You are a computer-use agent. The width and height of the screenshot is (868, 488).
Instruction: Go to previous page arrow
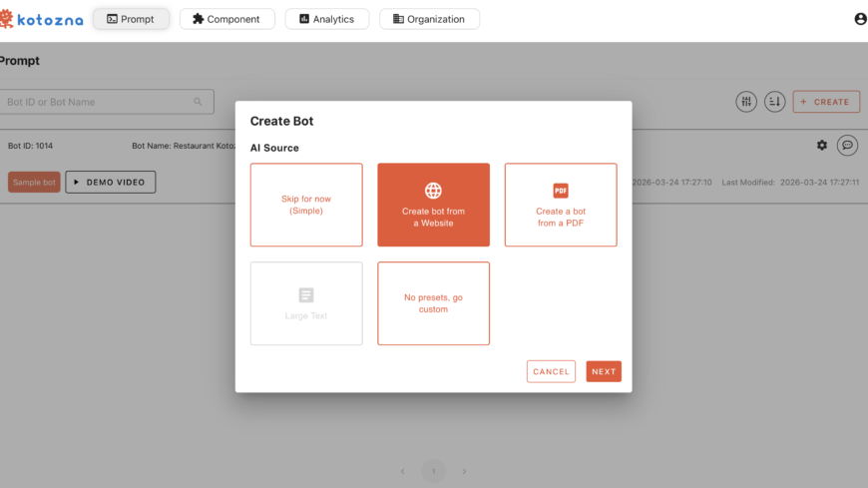[x=402, y=471]
